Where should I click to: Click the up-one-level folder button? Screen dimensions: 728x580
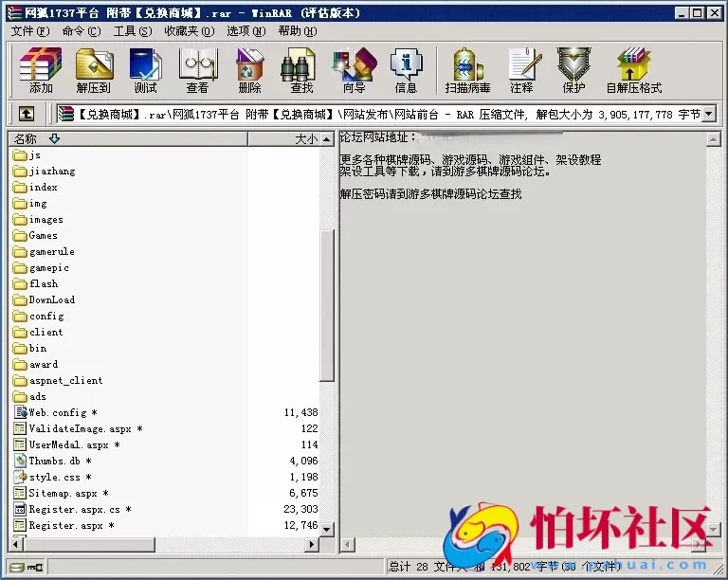pos(26,114)
